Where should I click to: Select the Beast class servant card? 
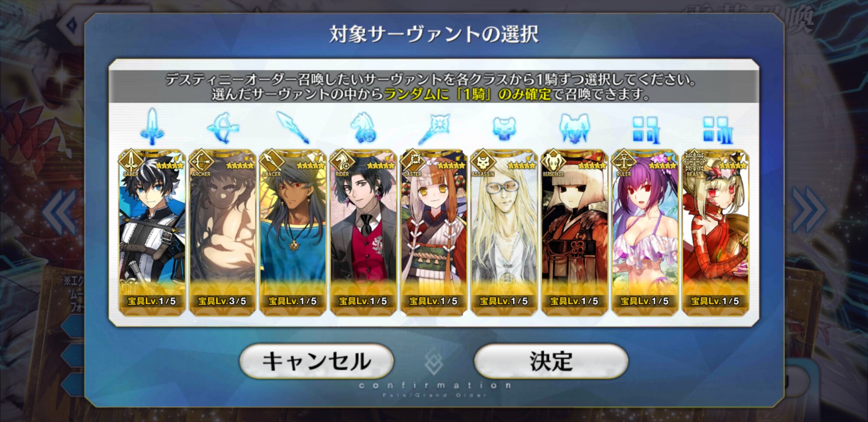point(716,232)
